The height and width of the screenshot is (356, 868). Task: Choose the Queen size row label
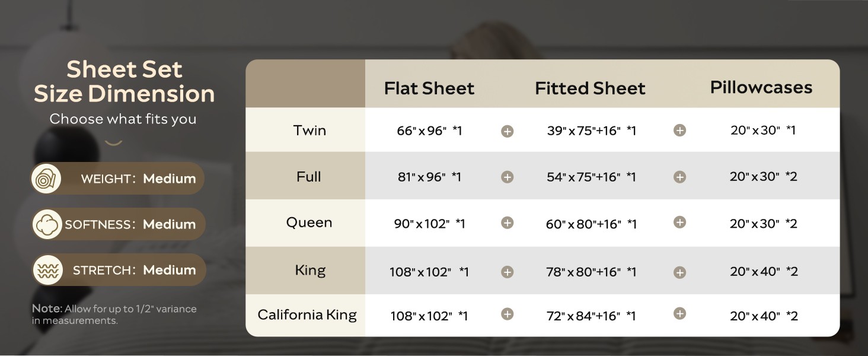coord(309,223)
